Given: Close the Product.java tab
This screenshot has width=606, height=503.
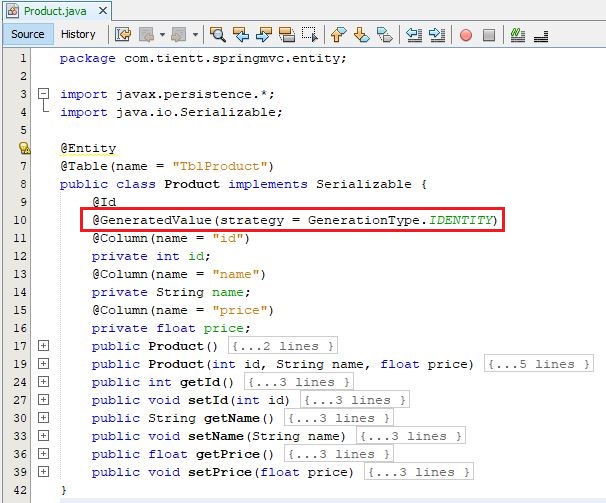Looking at the screenshot, I should coord(103,11).
